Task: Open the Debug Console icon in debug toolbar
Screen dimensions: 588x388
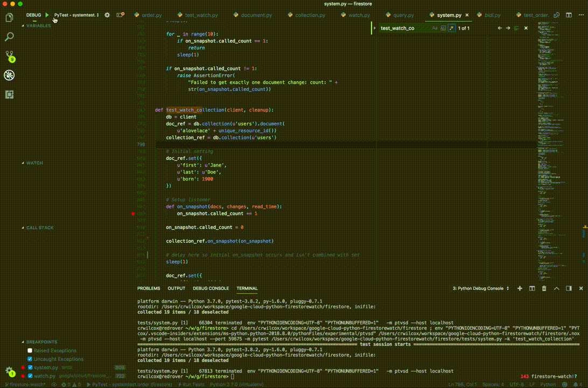Action: click(x=120, y=15)
